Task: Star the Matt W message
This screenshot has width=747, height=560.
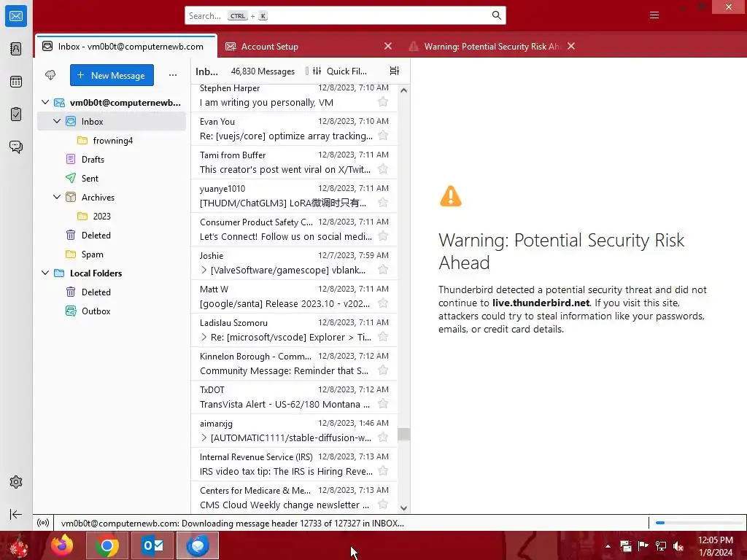Action: pos(382,303)
